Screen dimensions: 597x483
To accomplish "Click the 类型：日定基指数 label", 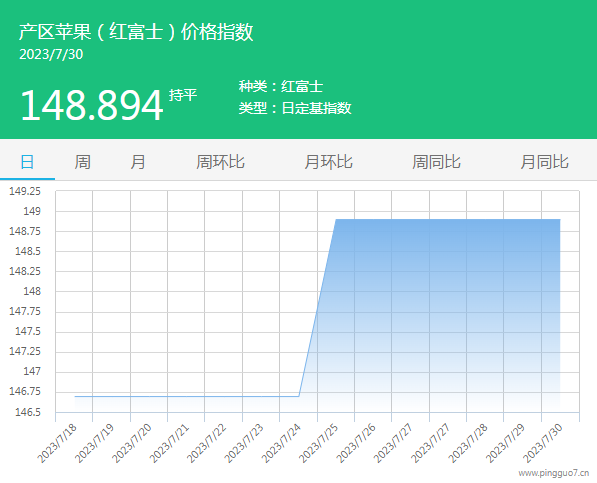I will point(295,108).
